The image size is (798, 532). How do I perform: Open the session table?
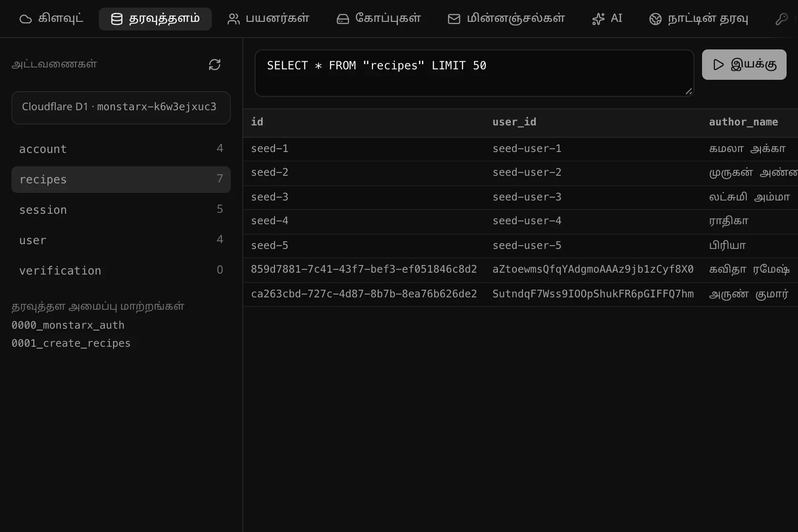(x=121, y=210)
